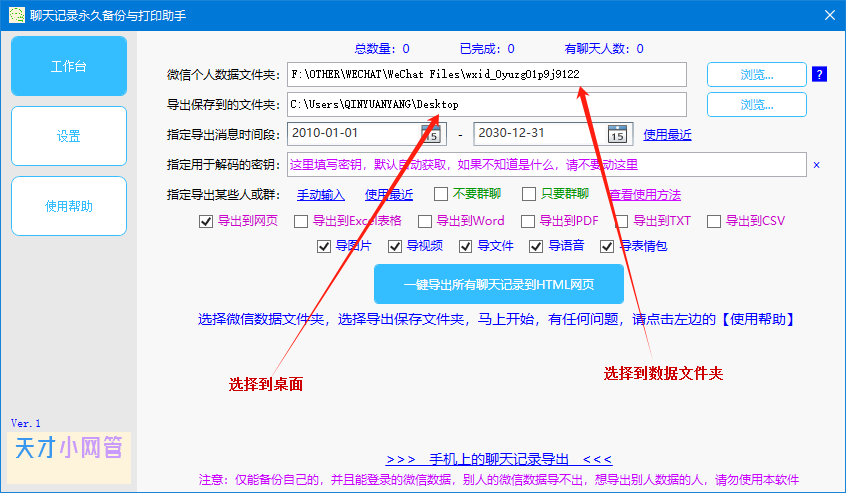Browse for the WeChat data folder
This screenshot has height=495, width=848.
coord(756,74)
